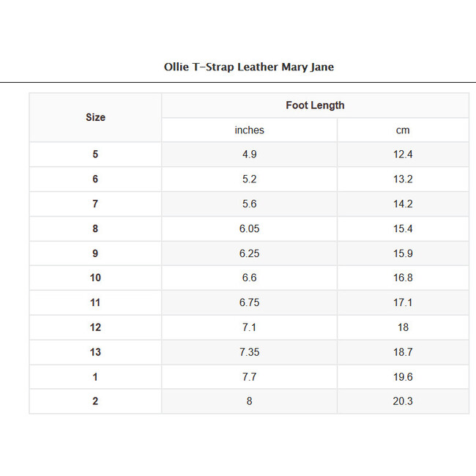Click the 7.7 inches value
Viewport: 476px width, 476px height.
point(249,376)
